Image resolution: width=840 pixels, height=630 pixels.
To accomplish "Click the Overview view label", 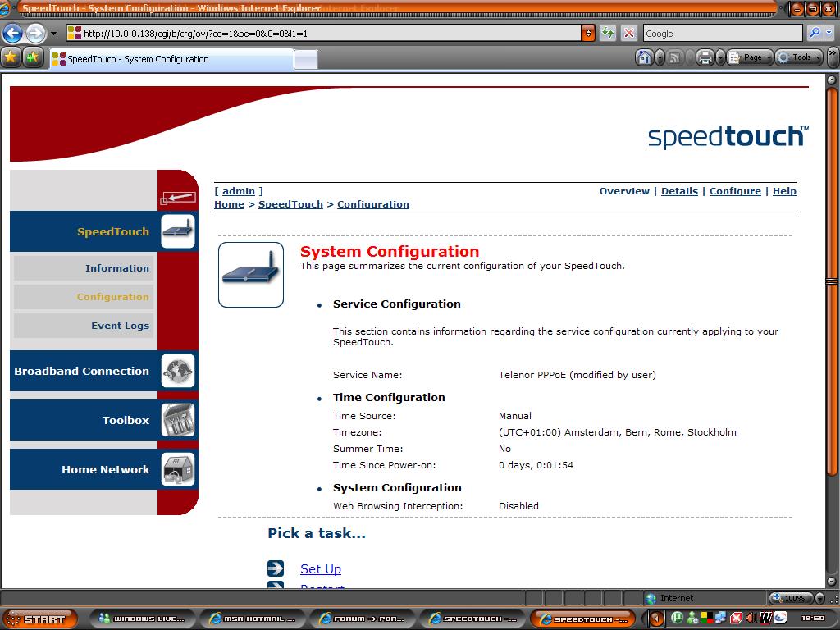I will click(624, 191).
